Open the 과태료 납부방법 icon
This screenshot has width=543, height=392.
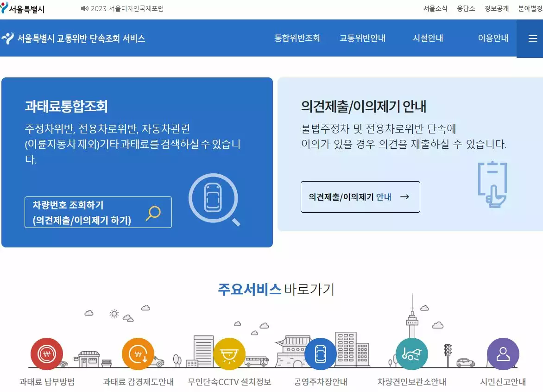(x=46, y=354)
